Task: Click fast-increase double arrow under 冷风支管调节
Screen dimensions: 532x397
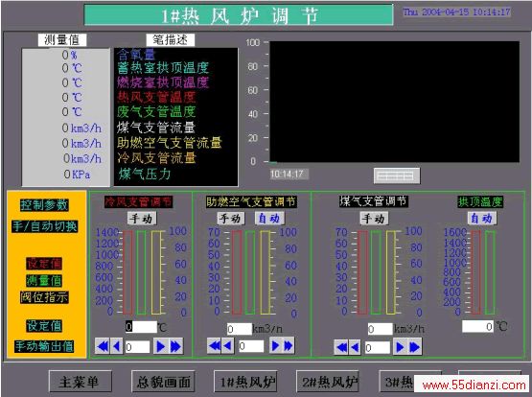Action: click(x=175, y=346)
